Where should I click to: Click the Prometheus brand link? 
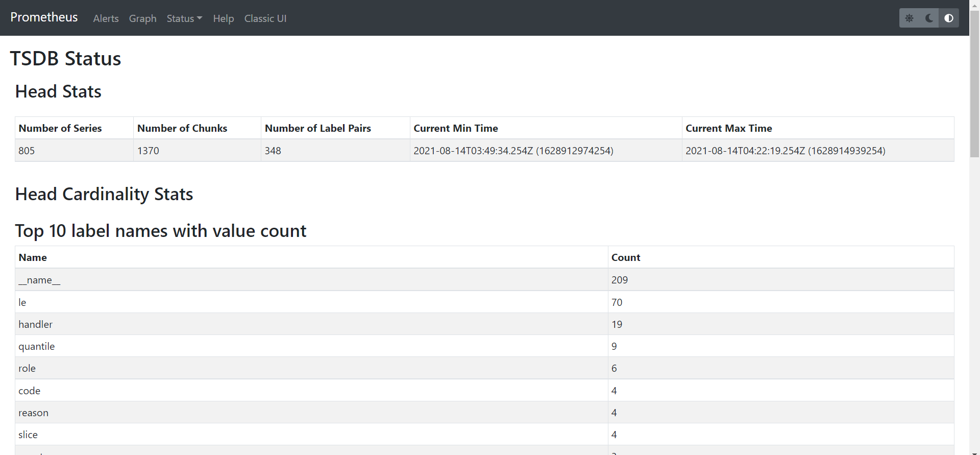[x=44, y=17]
